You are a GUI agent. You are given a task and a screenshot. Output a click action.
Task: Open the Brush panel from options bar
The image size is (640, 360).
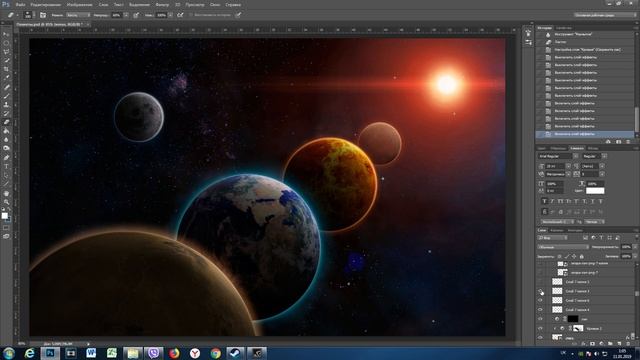point(43,15)
